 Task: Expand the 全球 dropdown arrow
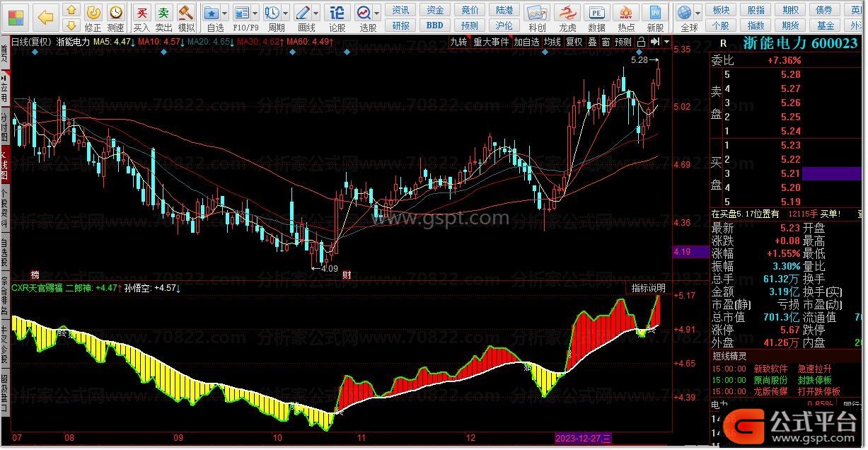[x=698, y=13]
